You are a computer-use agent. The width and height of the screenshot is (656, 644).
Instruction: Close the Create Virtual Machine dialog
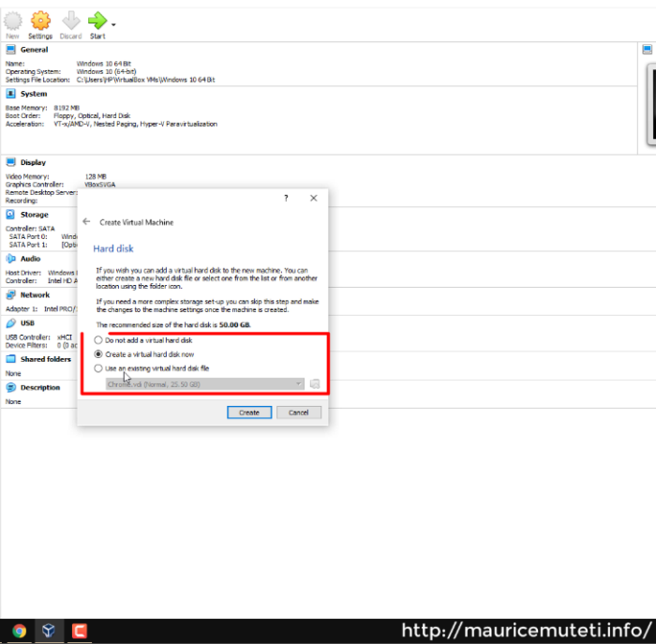click(313, 199)
